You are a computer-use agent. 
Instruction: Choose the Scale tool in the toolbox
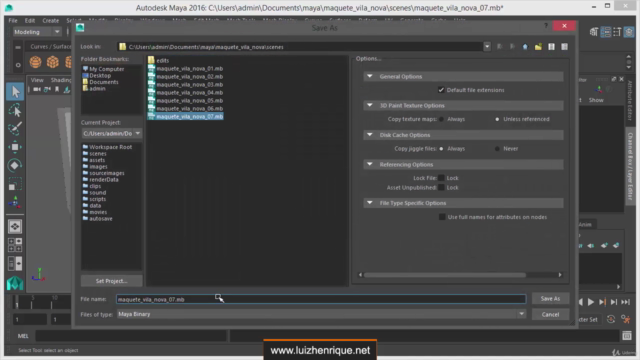[x=15, y=184]
